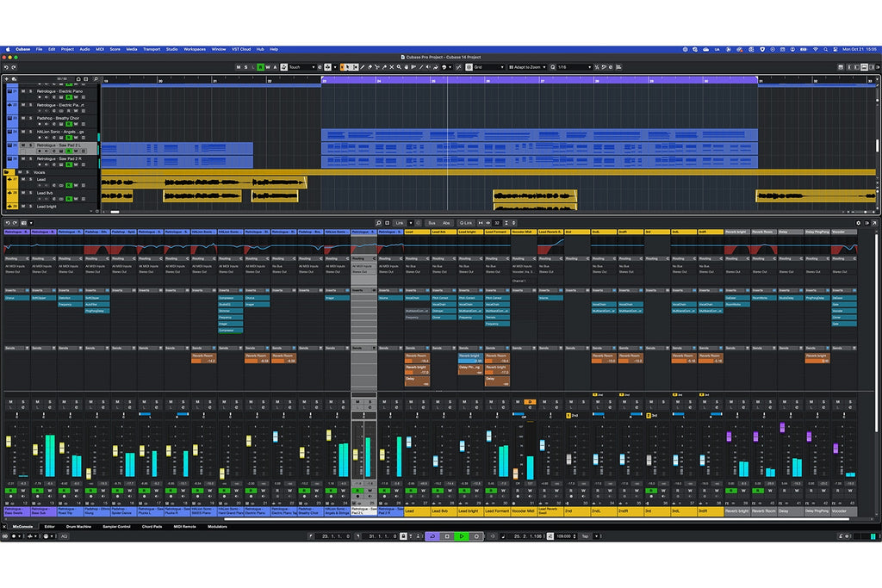882x588 pixels.
Task: Open MixConsole settings gear icon
Action: 859,223
